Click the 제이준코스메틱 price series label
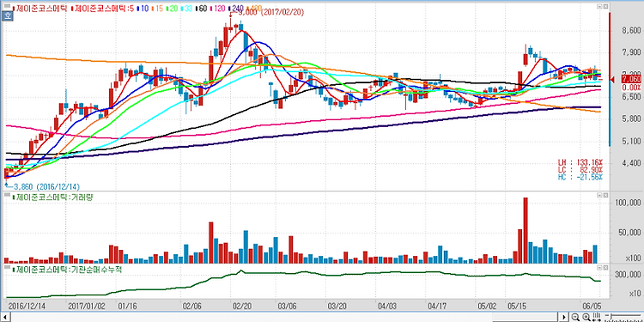This screenshot has width=644, height=322. coord(40,9)
